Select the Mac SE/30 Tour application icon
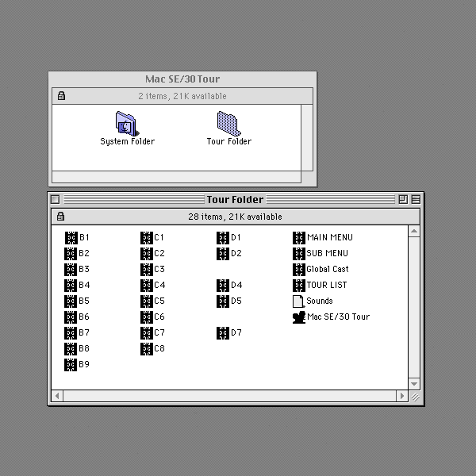The height and width of the screenshot is (476, 476). [x=299, y=317]
